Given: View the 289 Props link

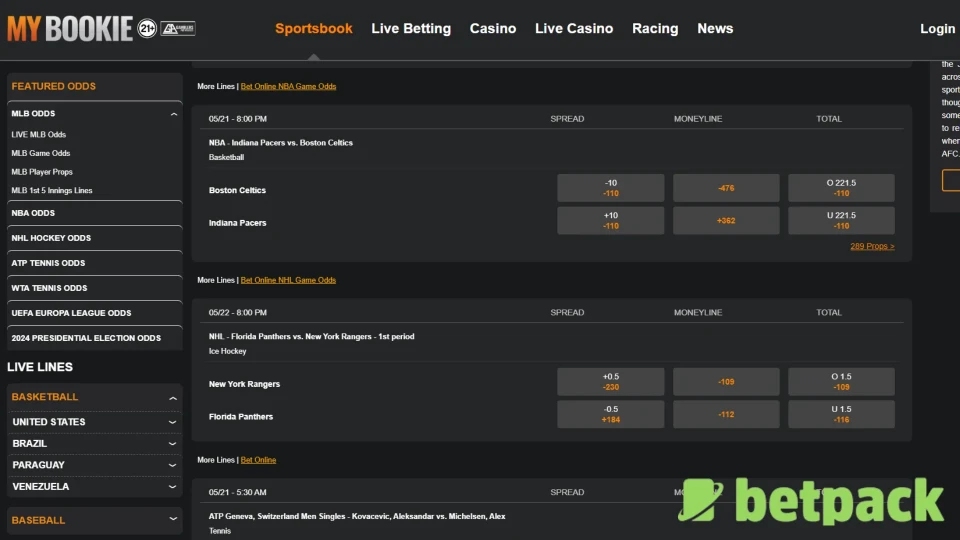Looking at the screenshot, I should tap(872, 246).
